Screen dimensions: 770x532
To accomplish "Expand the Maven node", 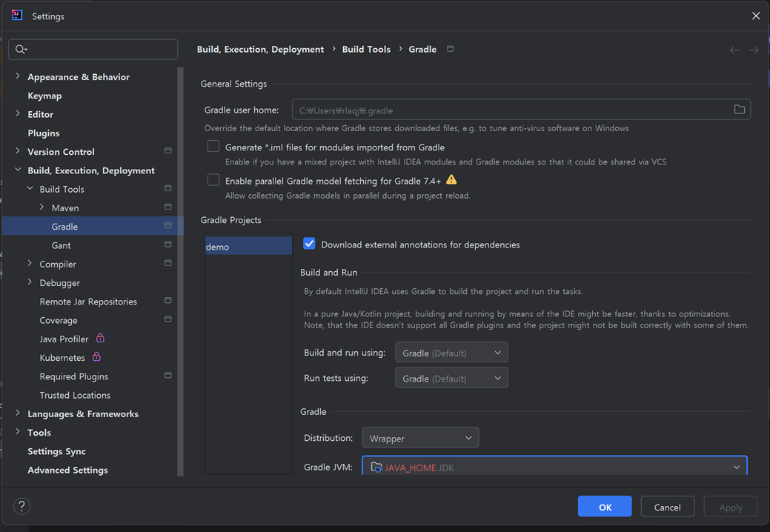I will click(x=42, y=207).
